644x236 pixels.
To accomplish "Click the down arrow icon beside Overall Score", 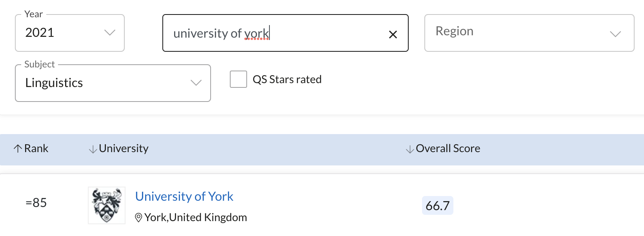I will (x=410, y=149).
